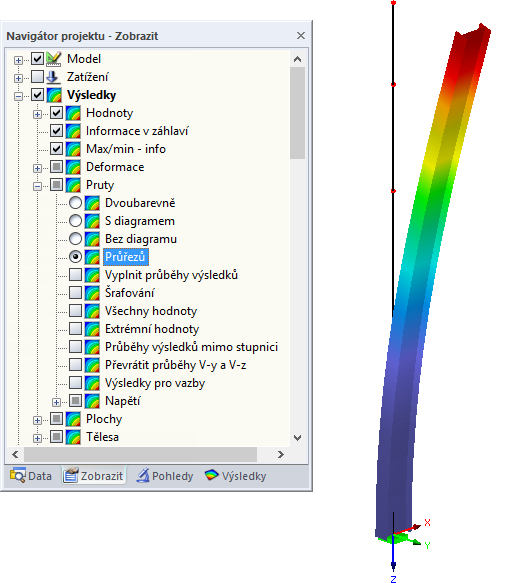Image resolution: width=516 pixels, height=583 pixels.
Task: Enable Všechny hodnoty checkbox
Action: (75, 311)
